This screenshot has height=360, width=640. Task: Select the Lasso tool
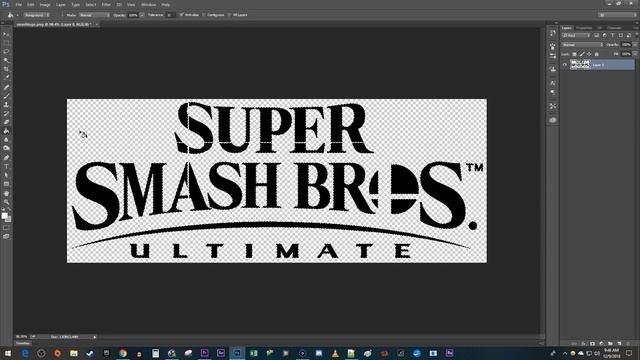6,51
